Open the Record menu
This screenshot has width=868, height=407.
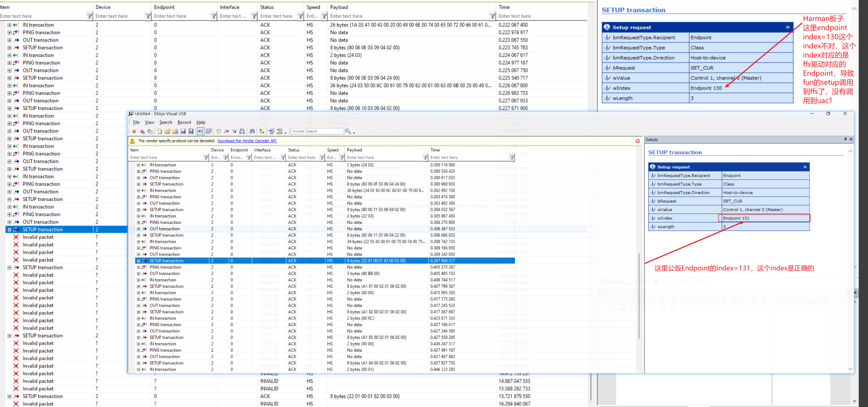[184, 122]
